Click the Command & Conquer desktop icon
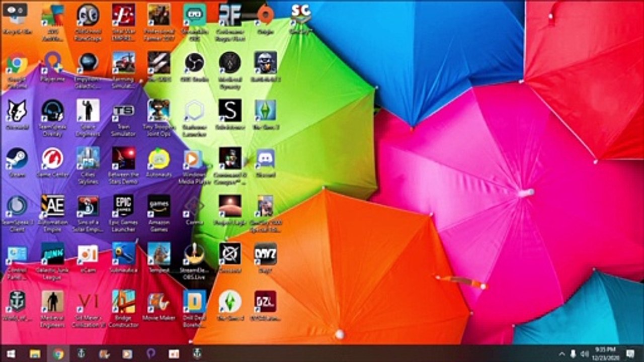 coord(230,166)
